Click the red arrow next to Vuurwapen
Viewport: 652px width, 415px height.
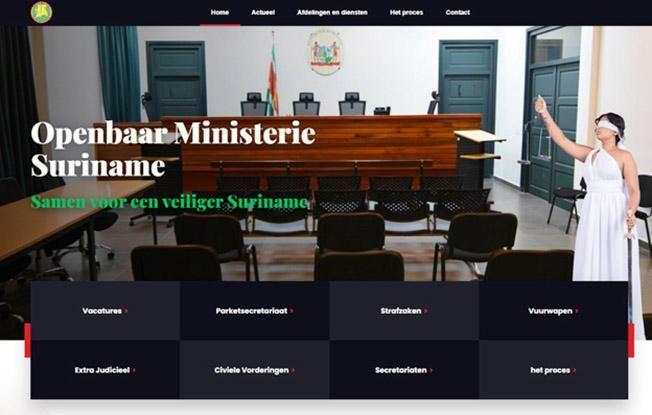click(x=577, y=311)
